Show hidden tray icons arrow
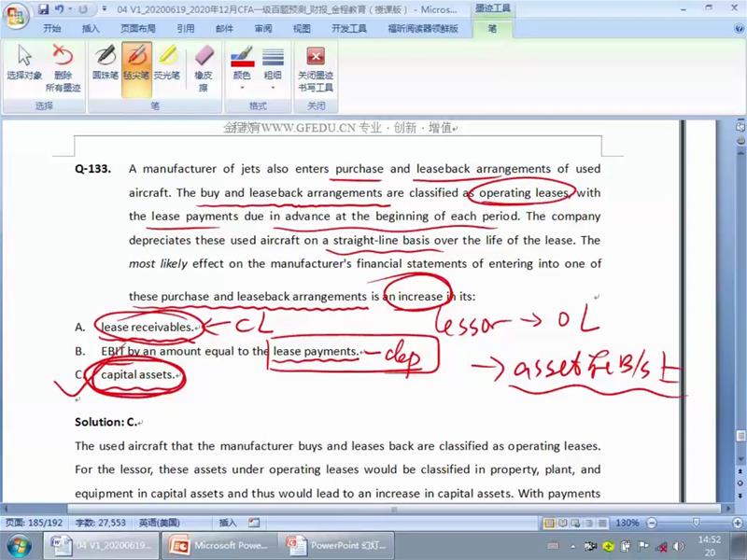 pyautogui.click(x=573, y=547)
